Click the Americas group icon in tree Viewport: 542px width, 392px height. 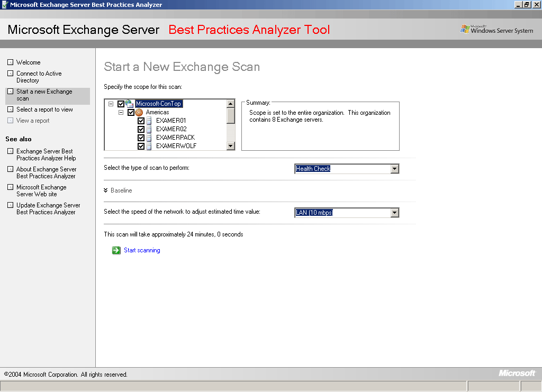[x=140, y=113]
